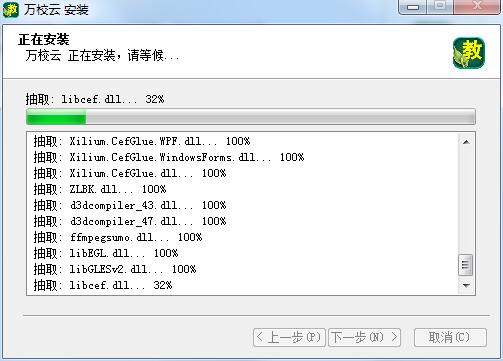Click the 正在安装 heading
This screenshot has height=361, width=503.
pyautogui.click(x=44, y=40)
